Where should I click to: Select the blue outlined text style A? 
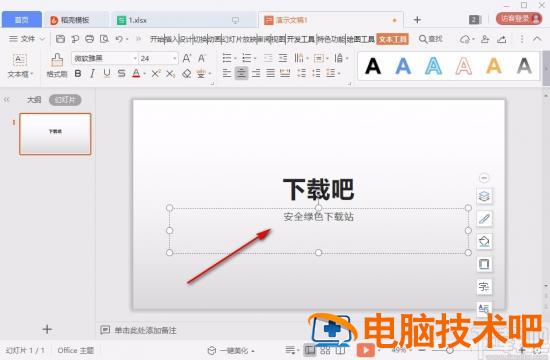(x=434, y=66)
